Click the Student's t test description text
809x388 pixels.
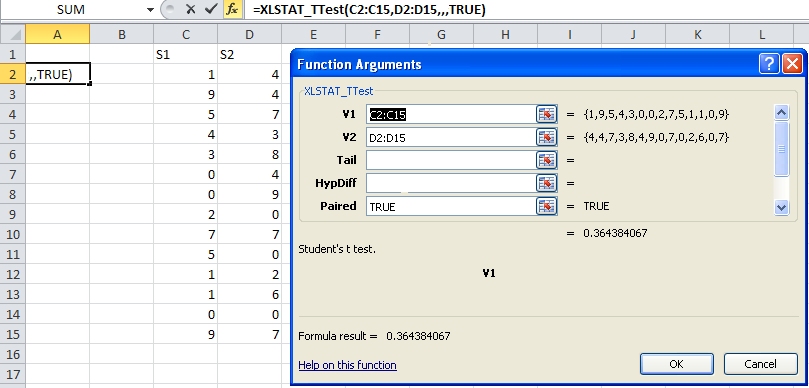pyautogui.click(x=337, y=249)
